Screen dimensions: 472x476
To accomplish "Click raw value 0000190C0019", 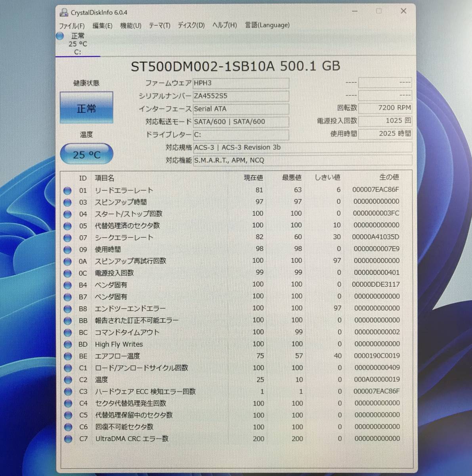I will tap(377, 356).
